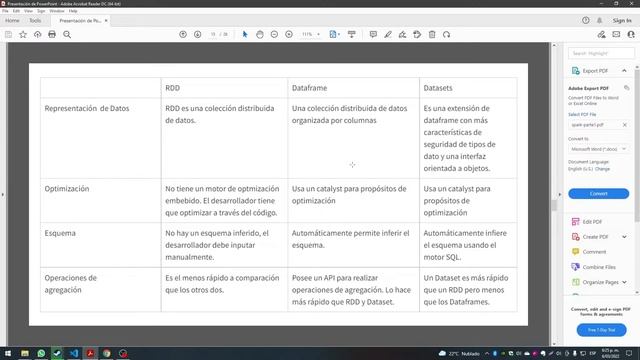This screenshot has height=360, width=640.
Task: Send the file by email icon
Action: click(x=616, y=35)
